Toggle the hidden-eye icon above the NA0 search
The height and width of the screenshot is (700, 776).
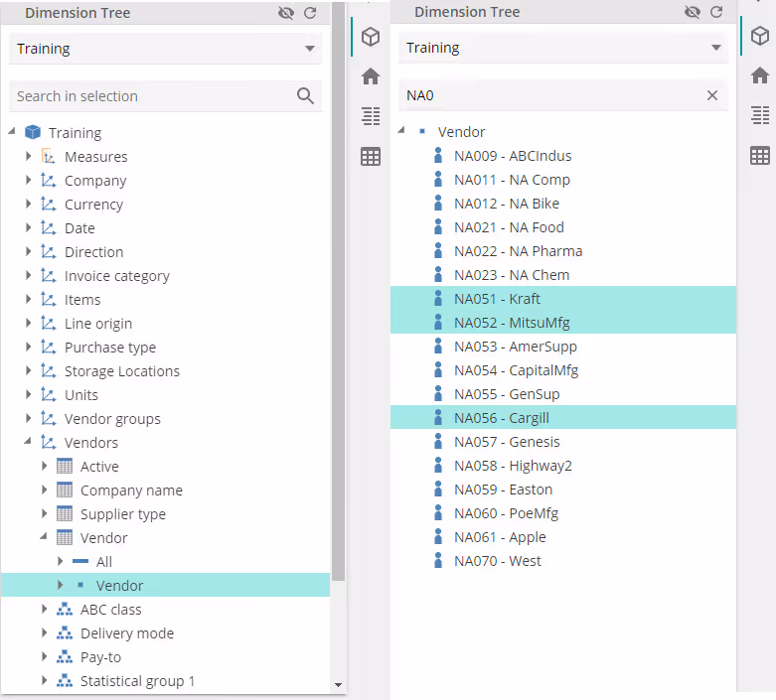click(x=693, y=13)
